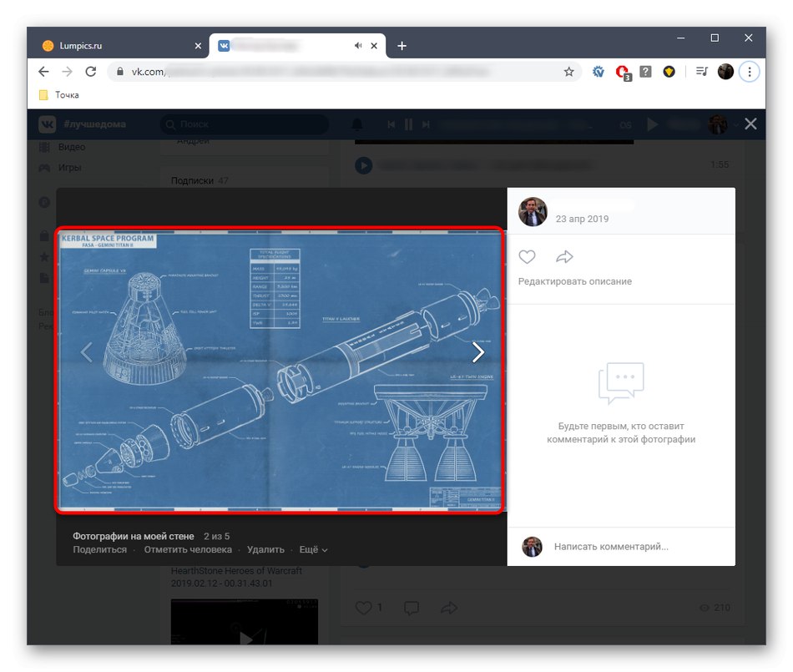Open Chrome's three-dot menu

[750, 72]
